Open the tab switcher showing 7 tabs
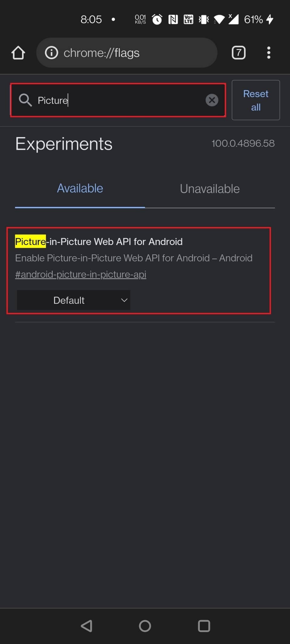This screenshot has width=290, height=644. (x=239, y=53)
